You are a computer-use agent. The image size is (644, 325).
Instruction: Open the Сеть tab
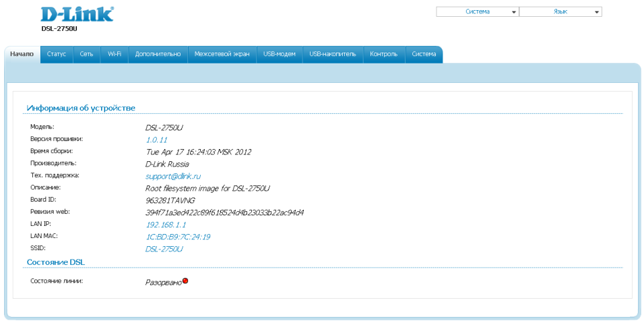coord(87,54)
